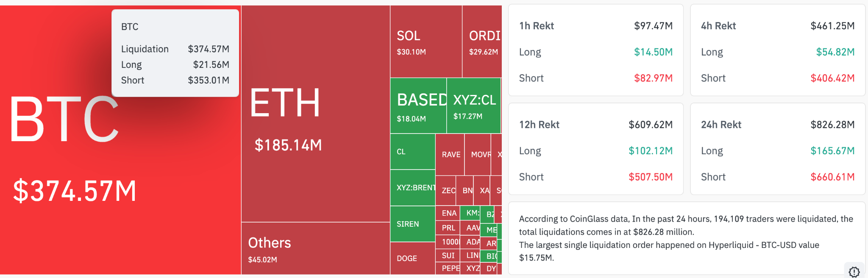Open the SOL $30.10M tile
The height and width of the screenshot is (278, 868).
click(x=426, y=42)
